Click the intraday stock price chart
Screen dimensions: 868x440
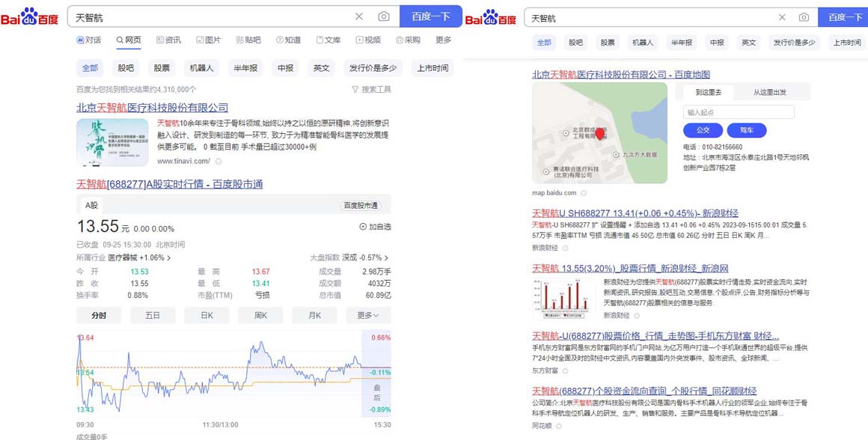coord(233,373)
